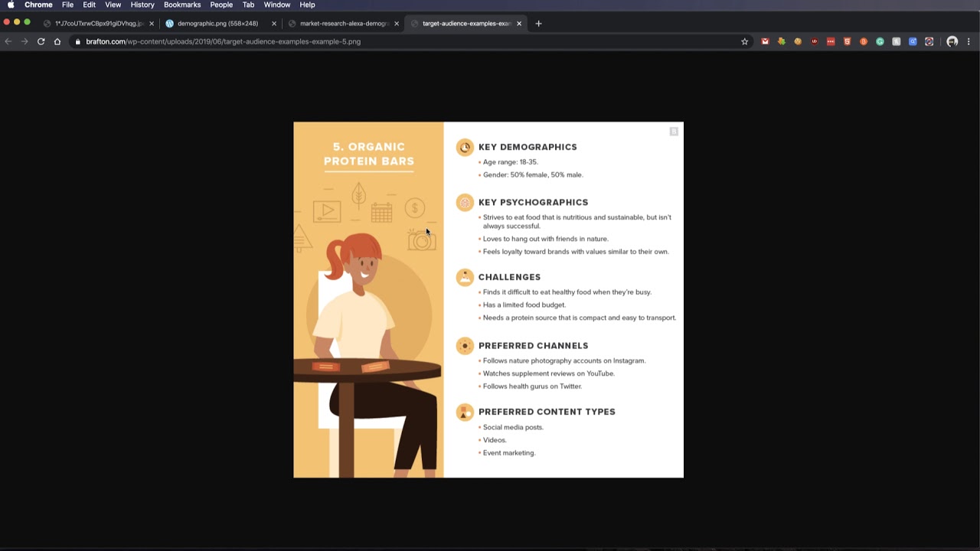Image resolution: width=980 pixels, height=551 pixels.
Task: Open the red three-dots password extension
Action: [x=831, y=41]
